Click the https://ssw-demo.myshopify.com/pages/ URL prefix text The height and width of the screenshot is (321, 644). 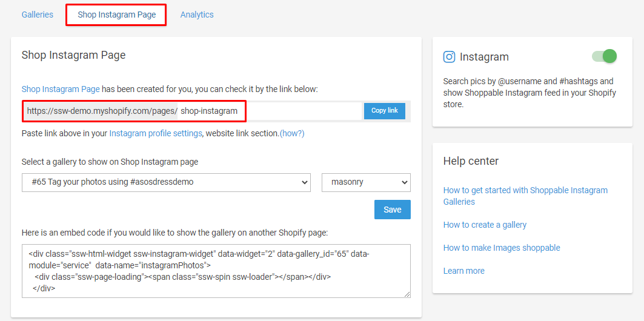tap(102, 111)
